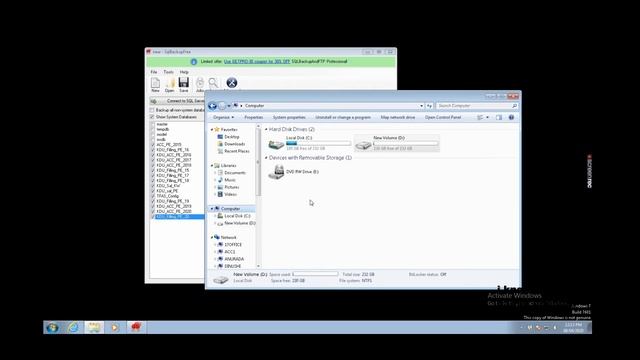Collapse the Computer tree node
640x360 pixels.
tap(212, 209)
